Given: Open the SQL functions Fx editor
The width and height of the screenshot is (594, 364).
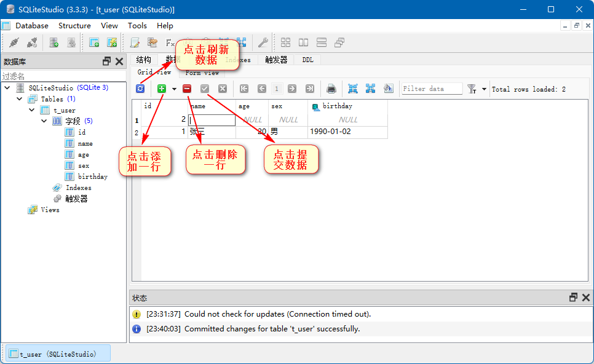Looking at the screenshot, I should [x=170, y=42].
